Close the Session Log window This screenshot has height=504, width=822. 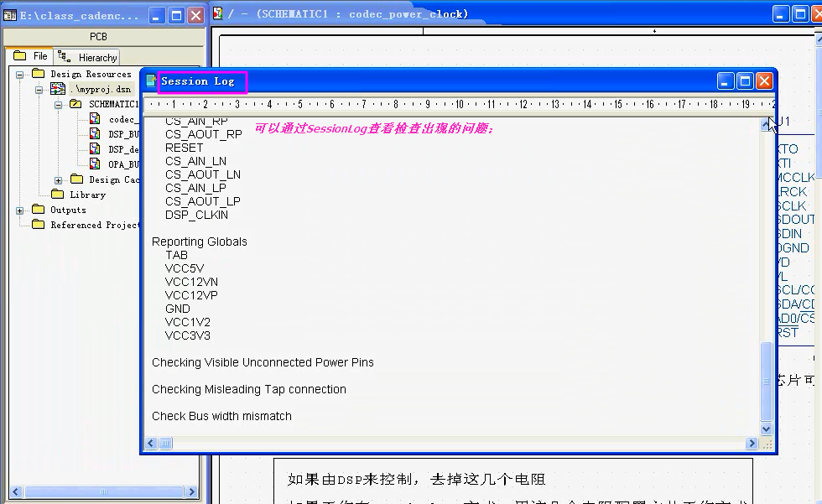(x=764, y=81)
